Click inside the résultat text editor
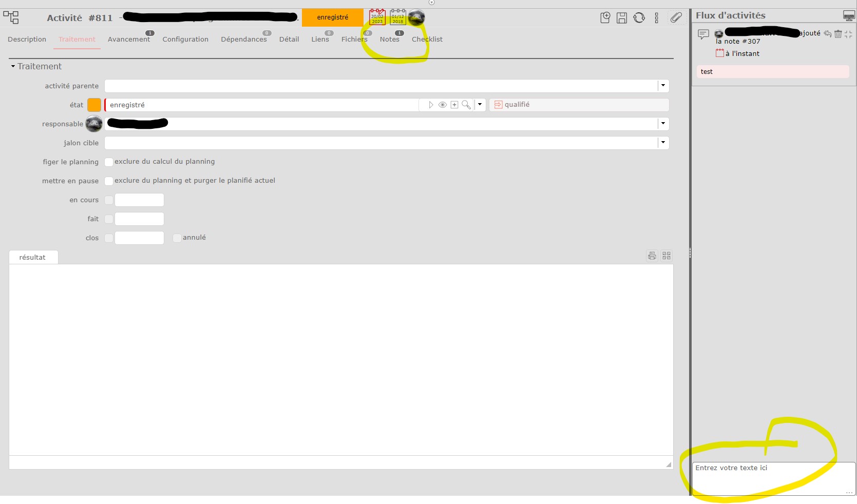Screen dimensions: 857x504 pos(341,360)
